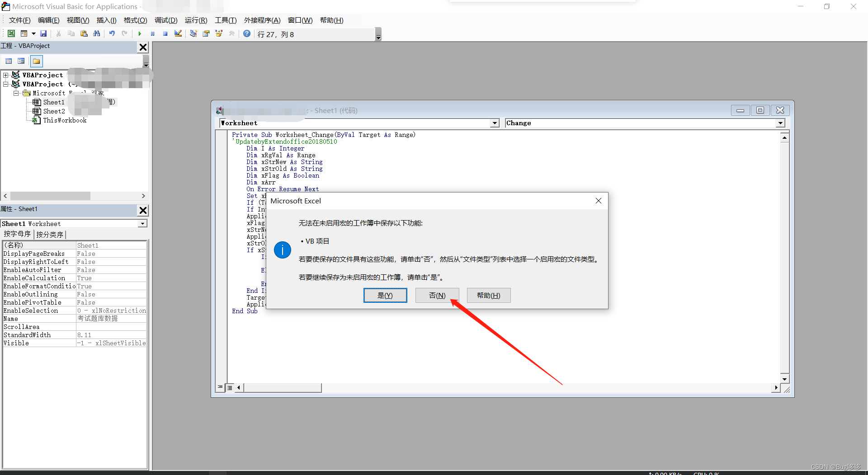Click the Find binoculars toolbar icon
This screenshot has height=475, width=868.
[96, 34]
